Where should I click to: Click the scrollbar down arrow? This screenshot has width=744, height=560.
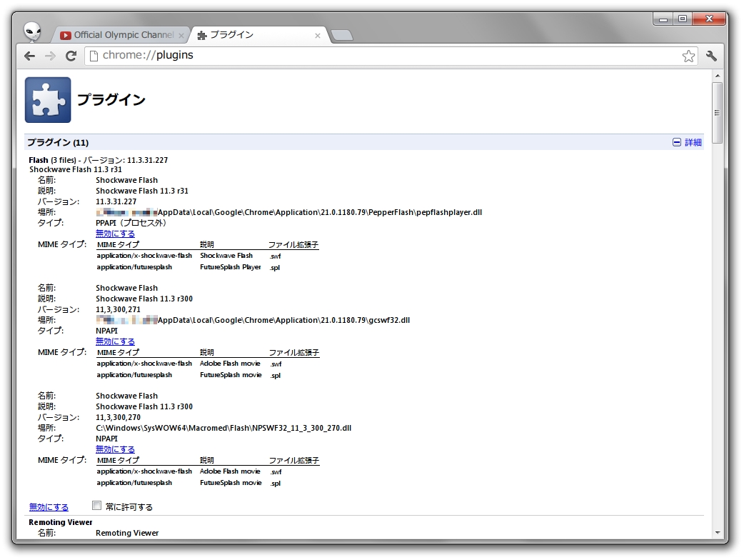pyautogui.click(x=717, y=531)
